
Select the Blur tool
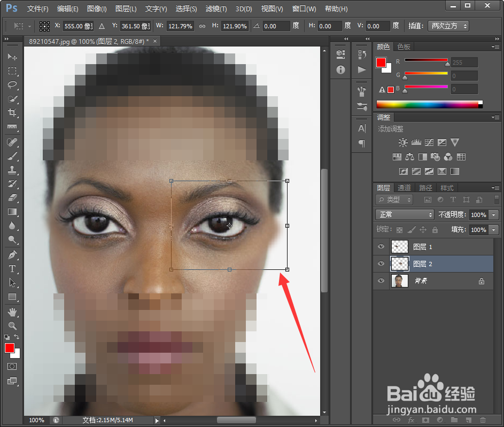pos(12,226)
